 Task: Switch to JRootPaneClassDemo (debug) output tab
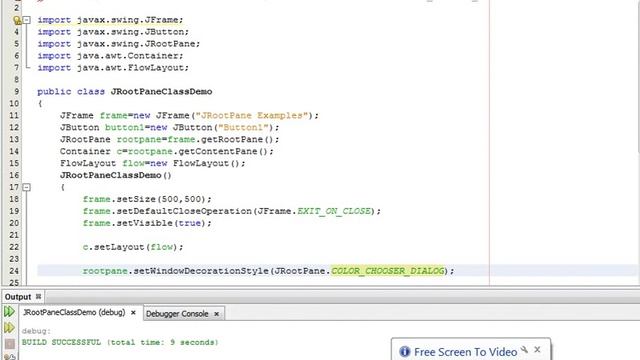(x=74, y=313)
